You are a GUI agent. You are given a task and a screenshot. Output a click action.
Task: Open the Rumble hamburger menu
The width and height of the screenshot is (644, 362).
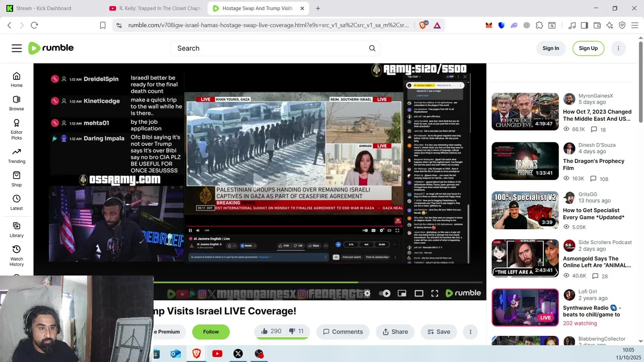coord(17,48)
